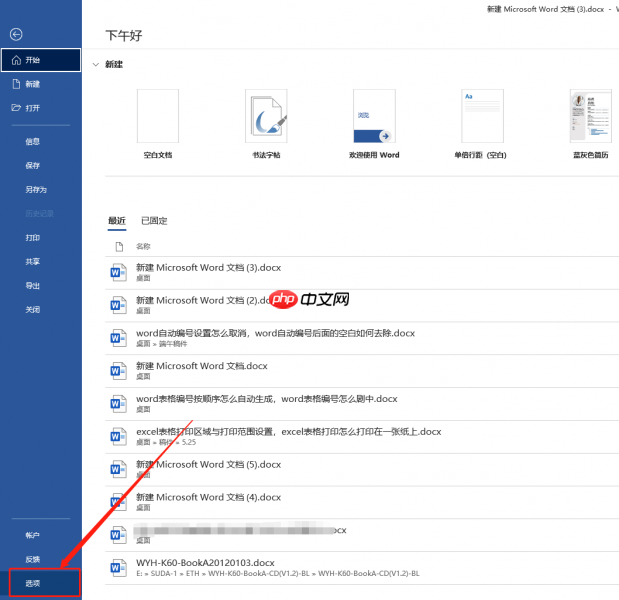Open 新建 Microsoft Word 文档 (5).docx
The width and height of the screenshot is (619, 600).
tap(208, 464)
